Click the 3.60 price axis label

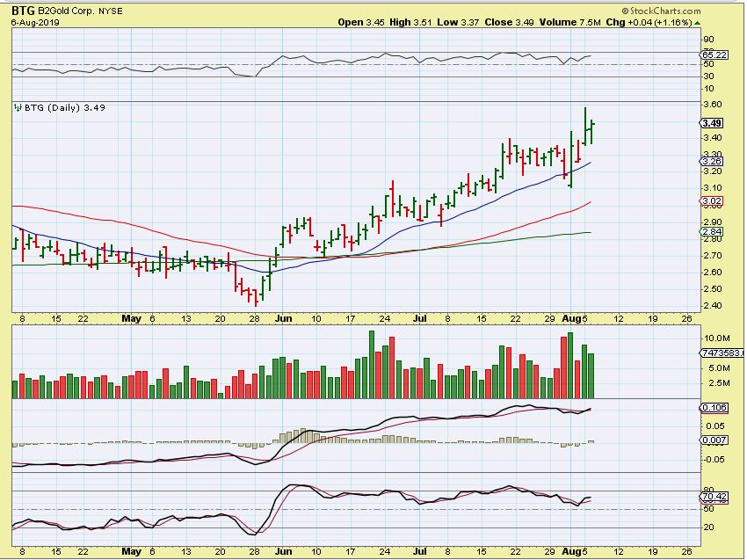(x=713, y=105)
